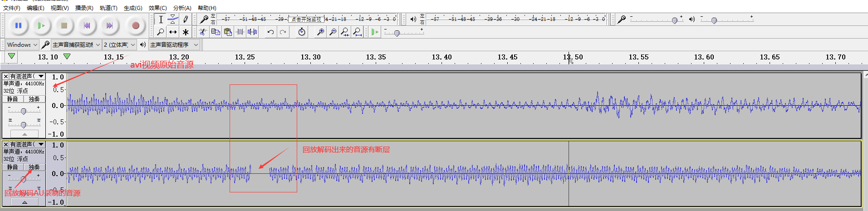868x211 pixels.
Task: Select the Draw pencil tool
Action: pos(185,20)
